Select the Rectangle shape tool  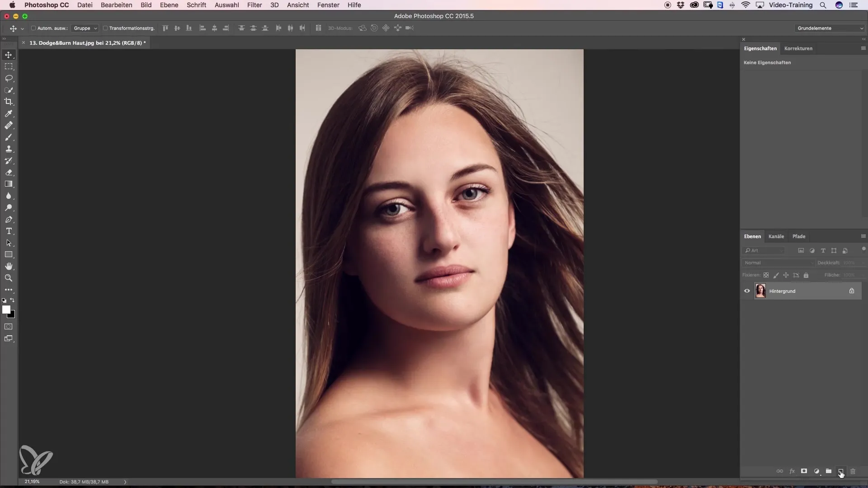tap(9, 254)
